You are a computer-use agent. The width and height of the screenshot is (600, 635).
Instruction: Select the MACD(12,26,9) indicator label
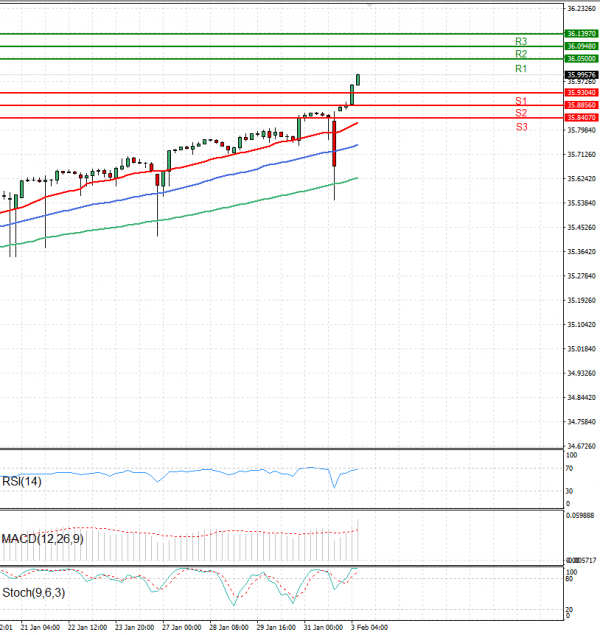[x=43, y=539]
